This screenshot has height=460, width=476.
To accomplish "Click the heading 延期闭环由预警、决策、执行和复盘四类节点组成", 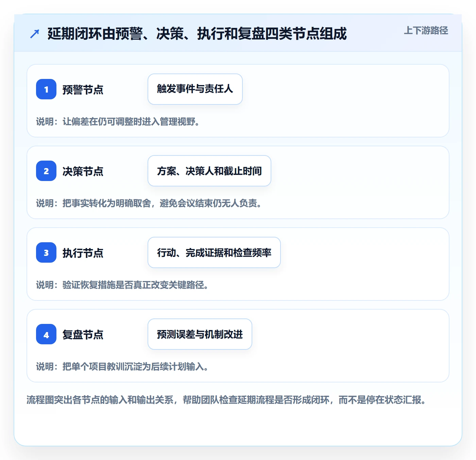I will [197, 34].
